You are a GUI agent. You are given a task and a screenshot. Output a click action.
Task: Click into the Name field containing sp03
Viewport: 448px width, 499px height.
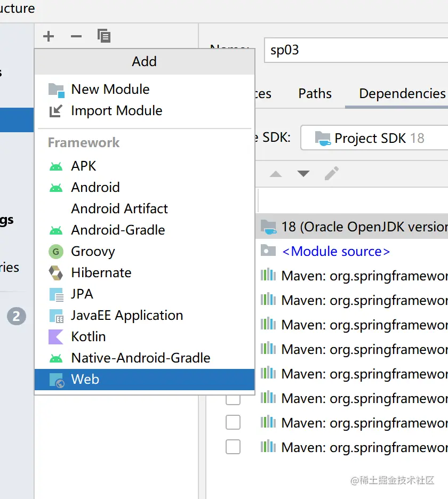(356, 50)
